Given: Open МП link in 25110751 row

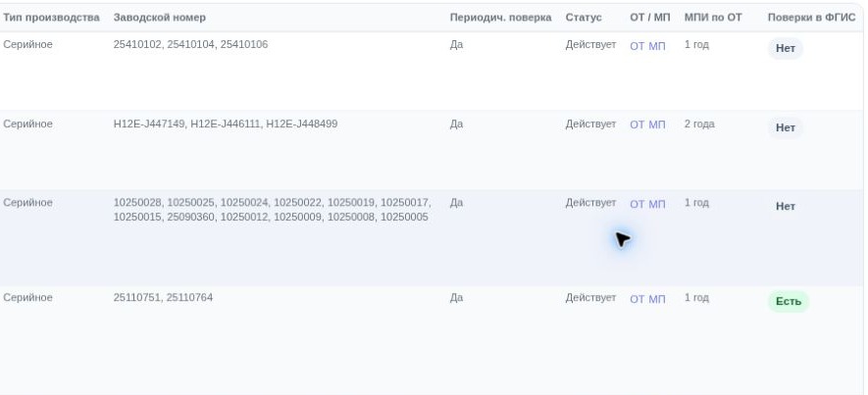Looking at the screenshot, I should (656, 299).
